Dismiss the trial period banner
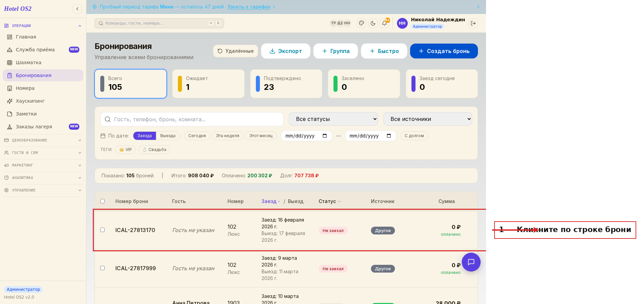This screenshot has width=644, height=304. pyautogui.click(x=478, y=7)
